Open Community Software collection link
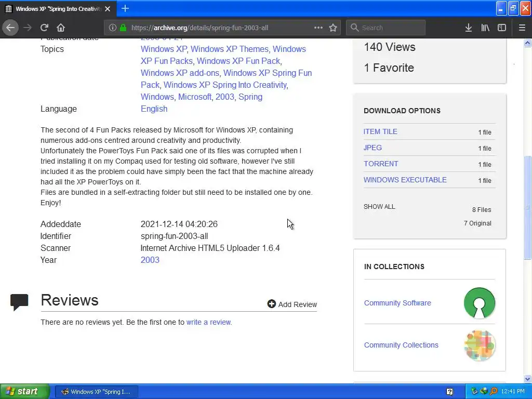 coord(397,303)
